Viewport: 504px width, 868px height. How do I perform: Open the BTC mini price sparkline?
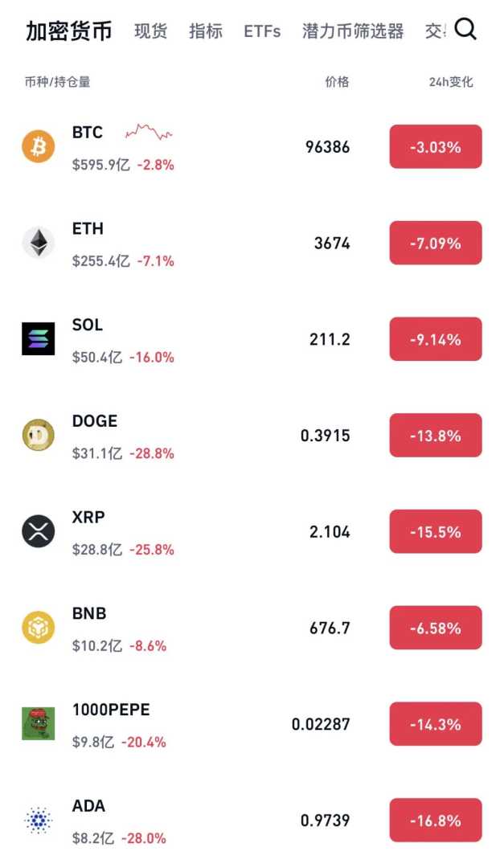pyautogui.click(x=149, y=132)
